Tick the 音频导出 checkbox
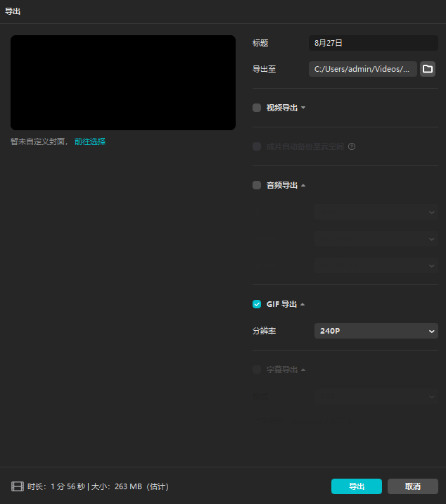The height and width of the screenshot is (504, 446). click(x=257, y=185)
